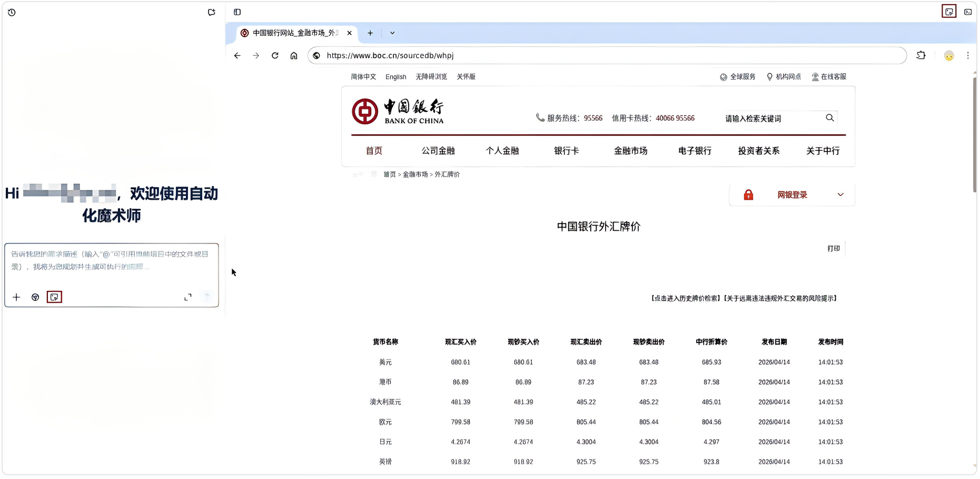Click the 打印 print button

834,249
